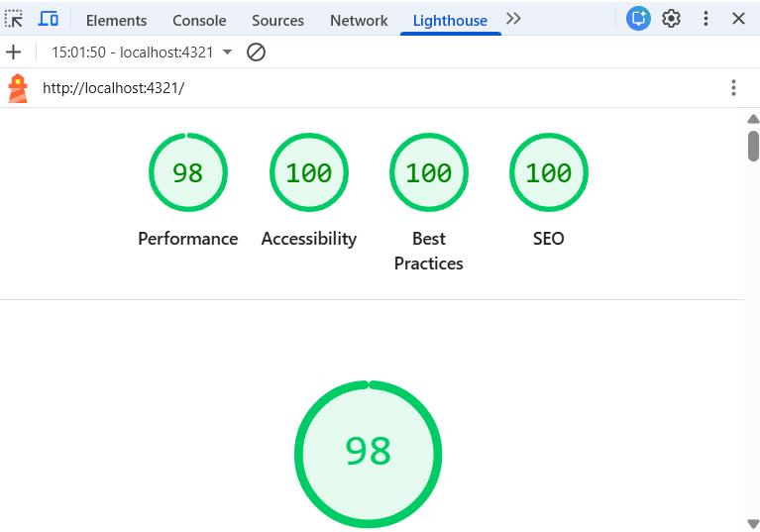Switch to the Network tab
The width and height of the screenshot is (760, 532).
pyautogui.click(x=359, y=21)
